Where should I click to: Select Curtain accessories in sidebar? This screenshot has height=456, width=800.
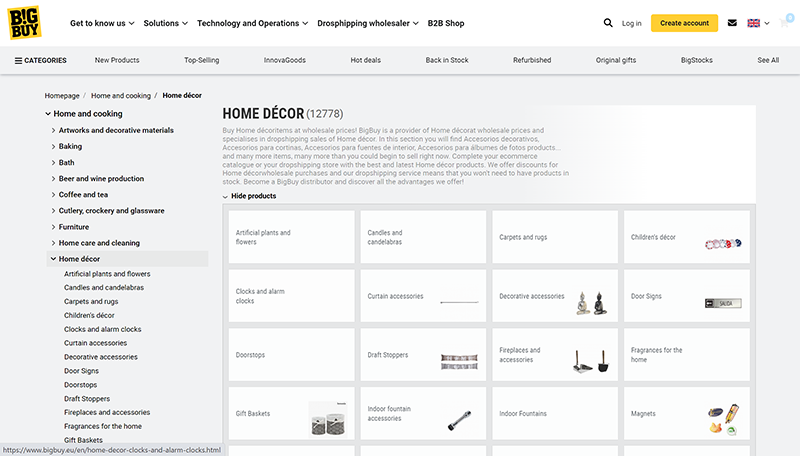[95, 343]
